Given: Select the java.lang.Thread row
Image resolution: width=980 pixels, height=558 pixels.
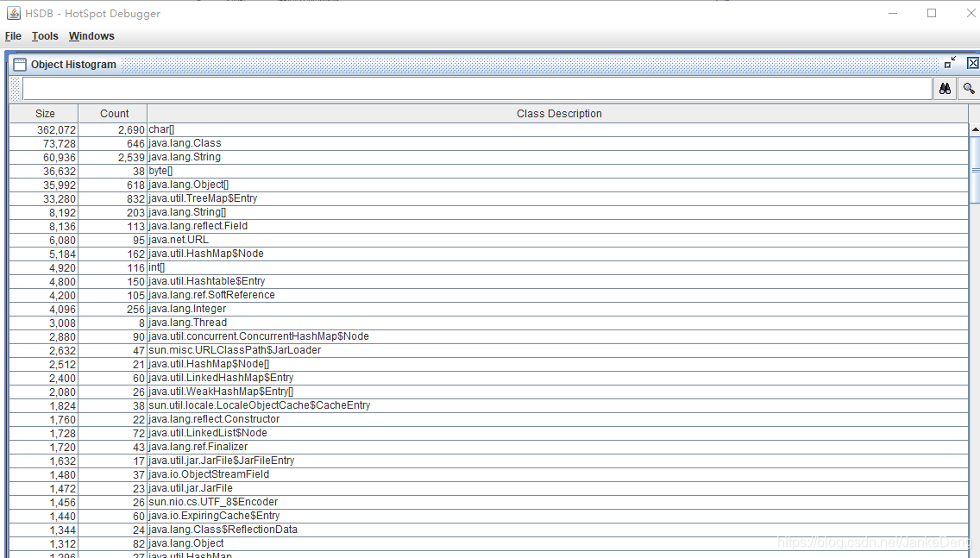Looking at the screenshot, I should pyautogui.click(x=489, y=323).
